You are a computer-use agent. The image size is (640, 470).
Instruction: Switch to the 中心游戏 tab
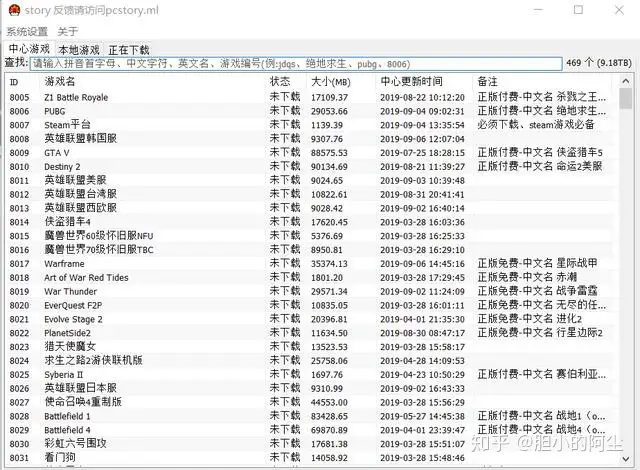coord(29,49)
